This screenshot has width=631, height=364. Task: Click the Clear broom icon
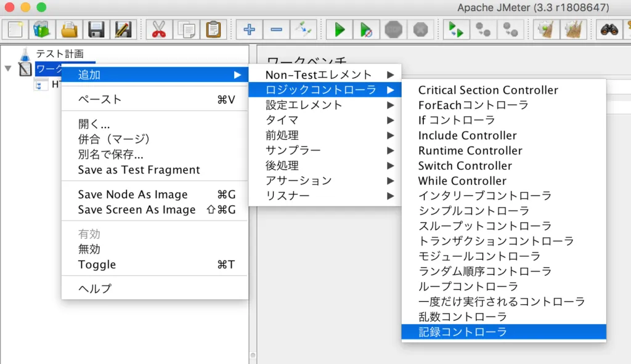pos(546,30)
